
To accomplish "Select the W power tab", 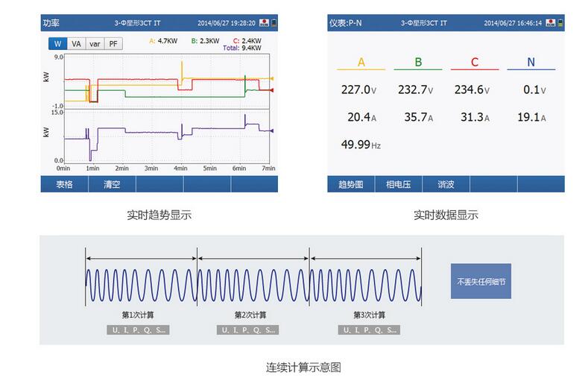I will click(59, 44).
